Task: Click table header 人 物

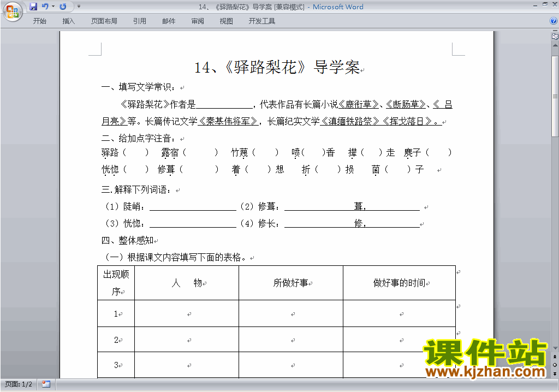Action: [x=187, y=283]
